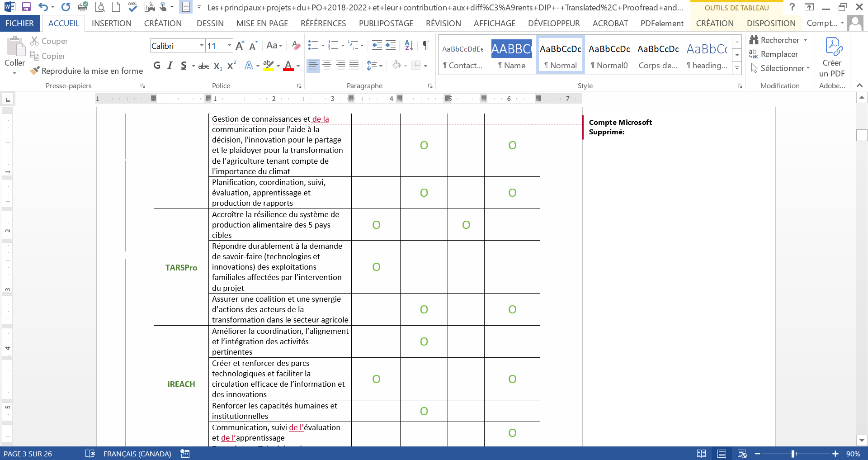Open bullet list dropdown arrow
The image size is (868, 460).
323,46
